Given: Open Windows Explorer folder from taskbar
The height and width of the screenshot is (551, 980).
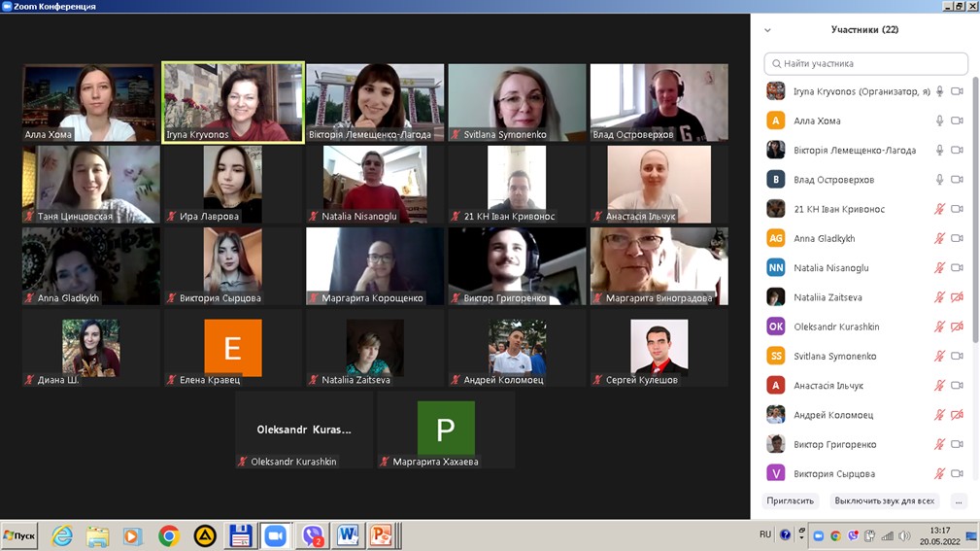Looking at the screenshot, I should coord(97,536).
